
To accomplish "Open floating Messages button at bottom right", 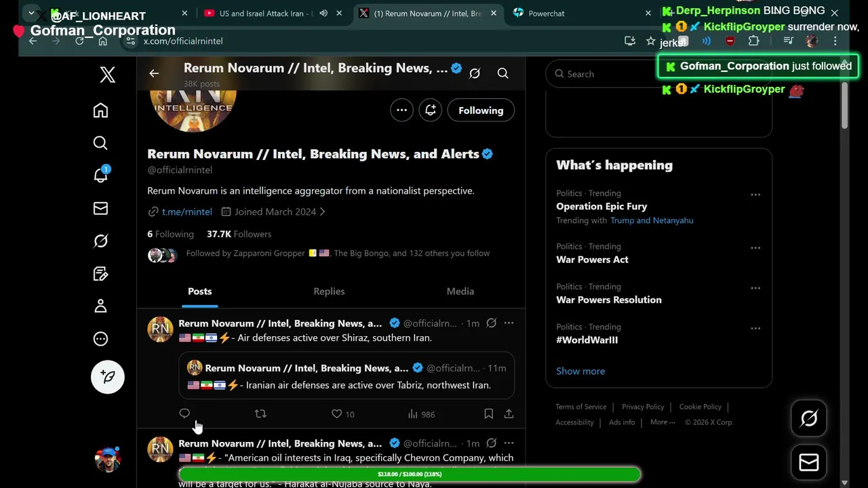I will point(808,462).
